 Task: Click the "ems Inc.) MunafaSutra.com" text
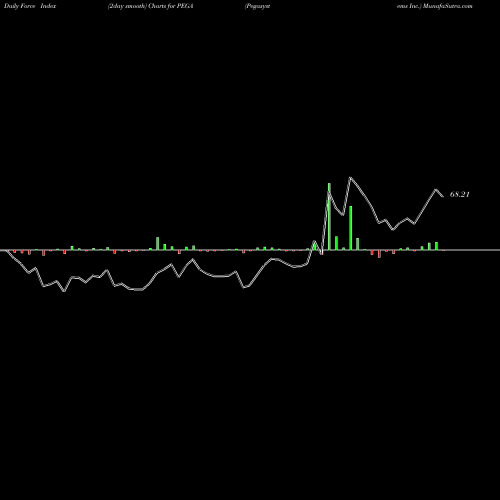[434, 6]
